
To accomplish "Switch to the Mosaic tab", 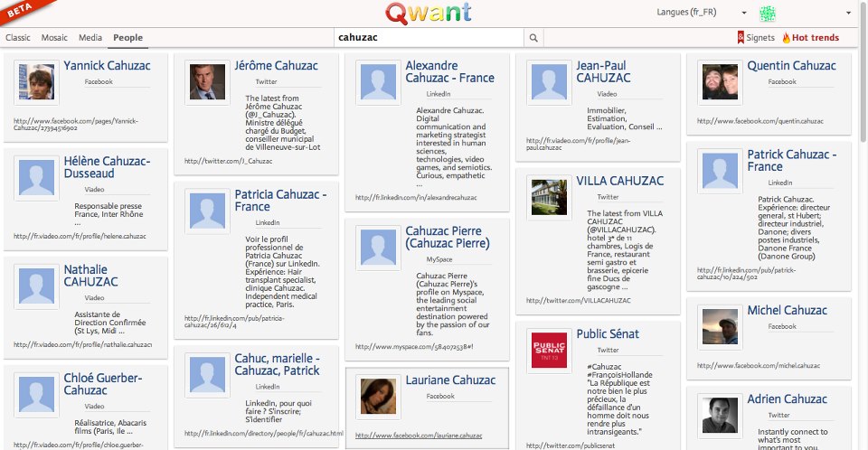I will tap(56, 38).
